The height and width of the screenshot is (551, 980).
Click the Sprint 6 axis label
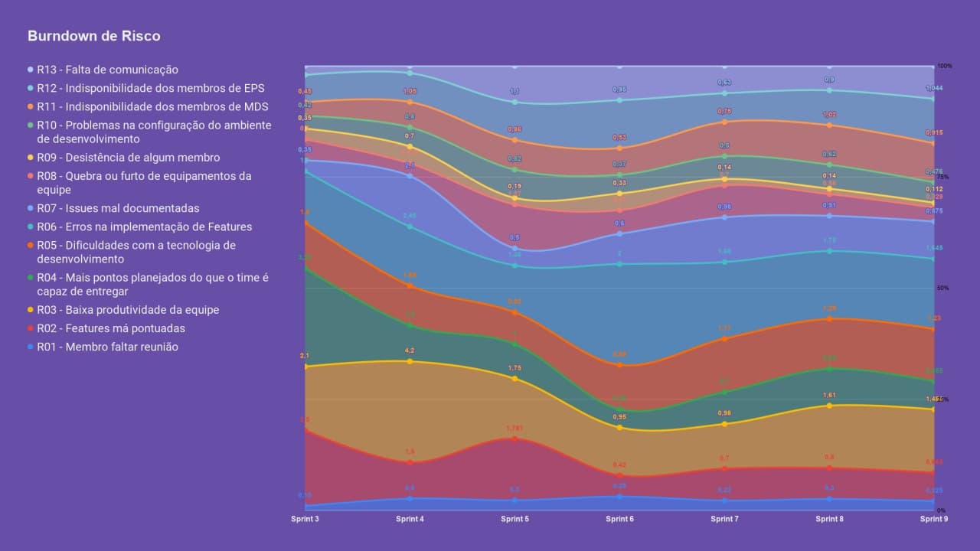[619, 519]
